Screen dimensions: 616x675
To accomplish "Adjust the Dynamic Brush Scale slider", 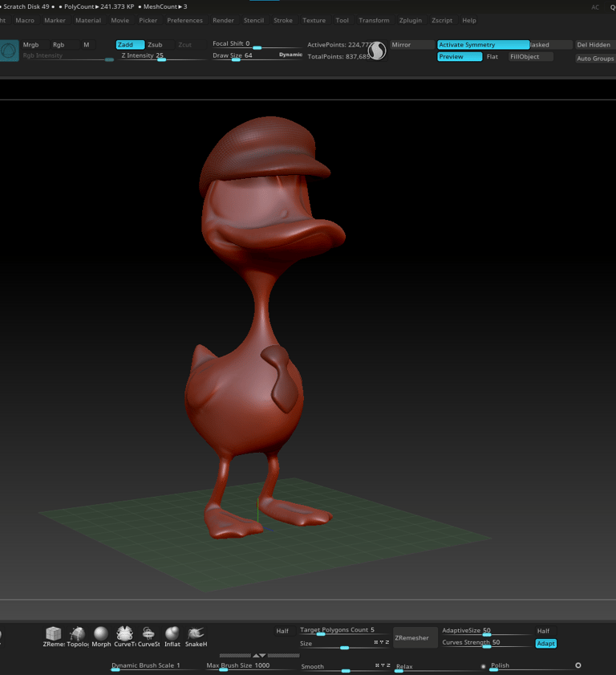I will click(x=156, y=666).
